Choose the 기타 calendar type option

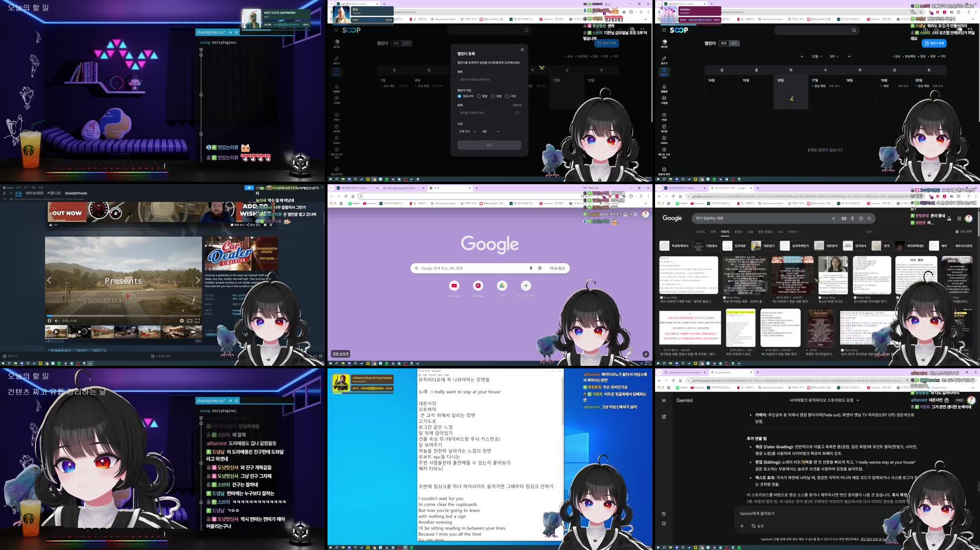tap(507, 96)
